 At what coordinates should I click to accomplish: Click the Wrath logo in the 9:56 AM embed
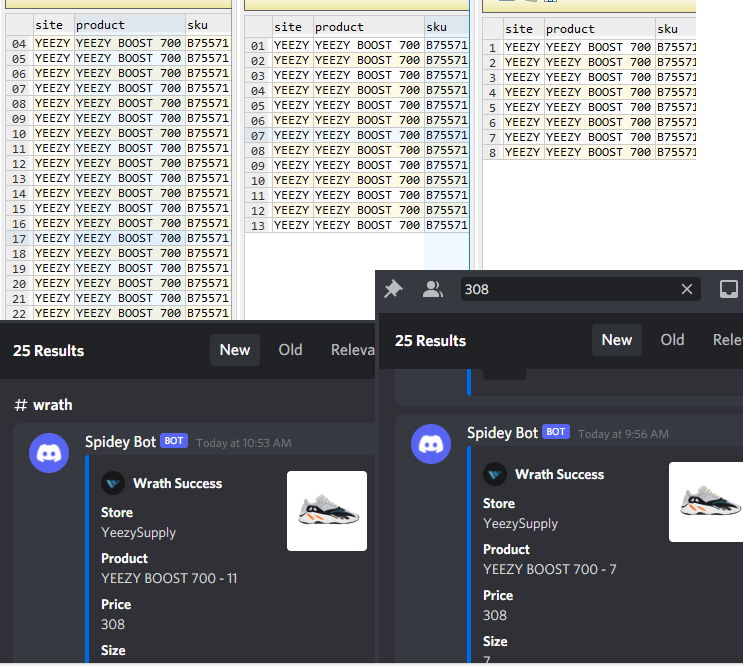(495, 474)
